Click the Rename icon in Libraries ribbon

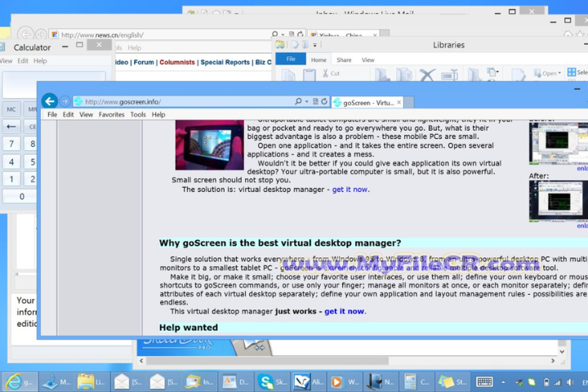point(449,74)
